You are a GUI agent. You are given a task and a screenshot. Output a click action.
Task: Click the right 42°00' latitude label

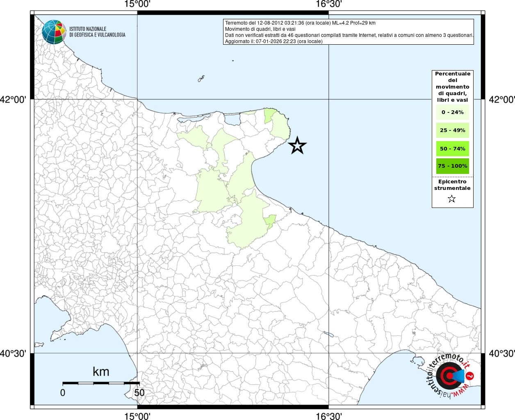click(x=502, y=100)
